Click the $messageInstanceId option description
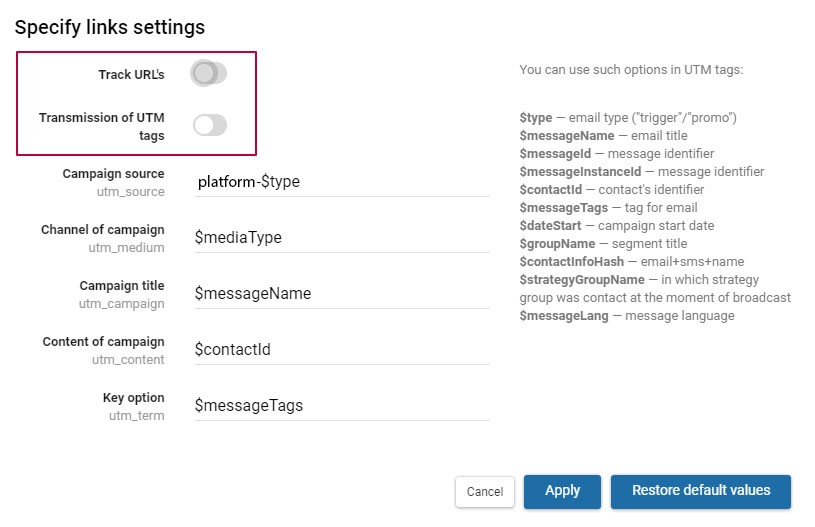 pyautogui.click(x=642, y=171)
